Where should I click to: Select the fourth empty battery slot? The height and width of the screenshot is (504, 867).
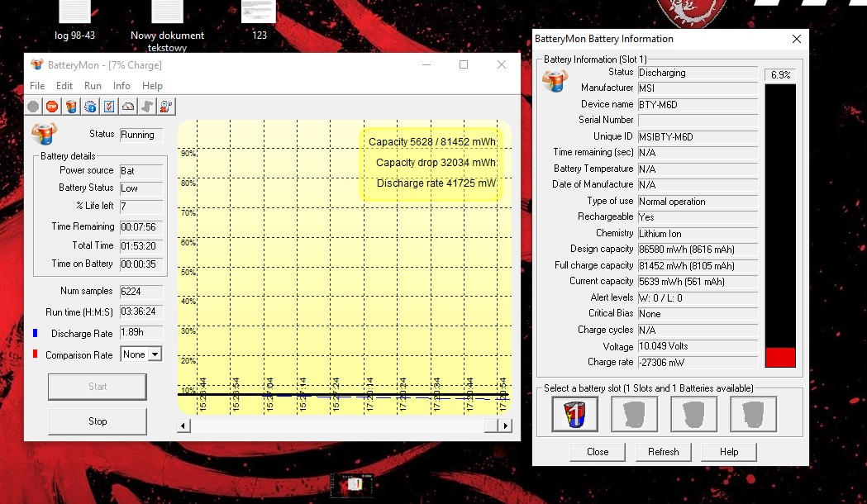pyautogui.click(x=753, y=414)
